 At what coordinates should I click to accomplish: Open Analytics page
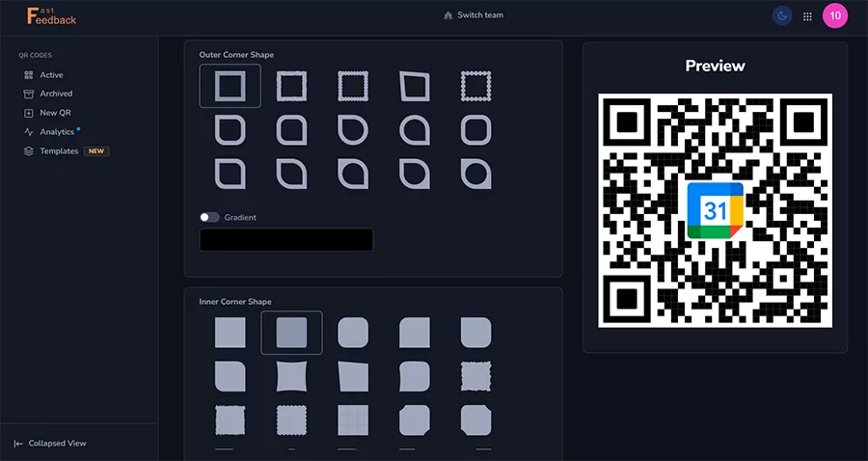(50, 132)
